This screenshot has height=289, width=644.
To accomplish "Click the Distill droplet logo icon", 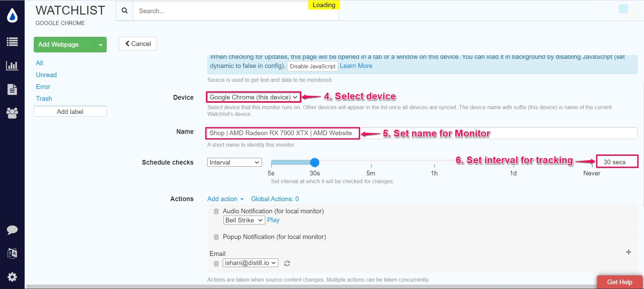I will coord(12,16).
